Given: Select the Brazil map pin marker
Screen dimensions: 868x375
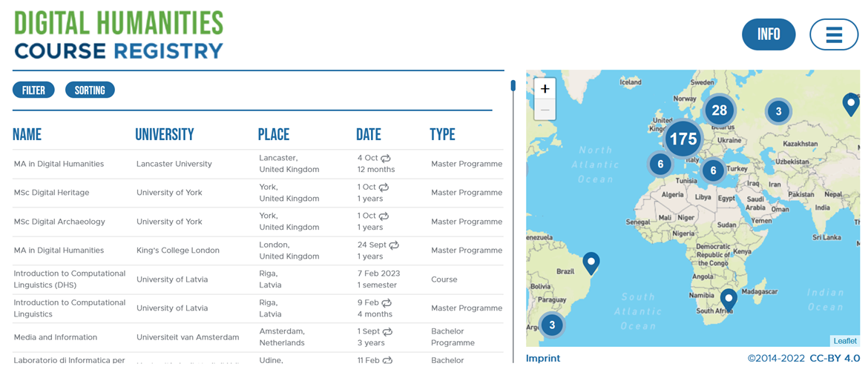Looking at the screenshot, I should pos(591,262).
